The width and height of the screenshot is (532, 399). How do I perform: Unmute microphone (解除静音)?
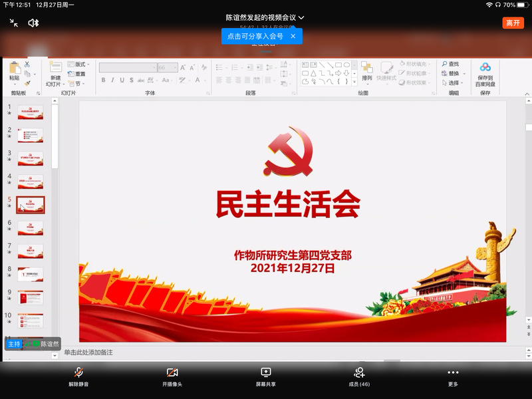[x=78, y=376]
